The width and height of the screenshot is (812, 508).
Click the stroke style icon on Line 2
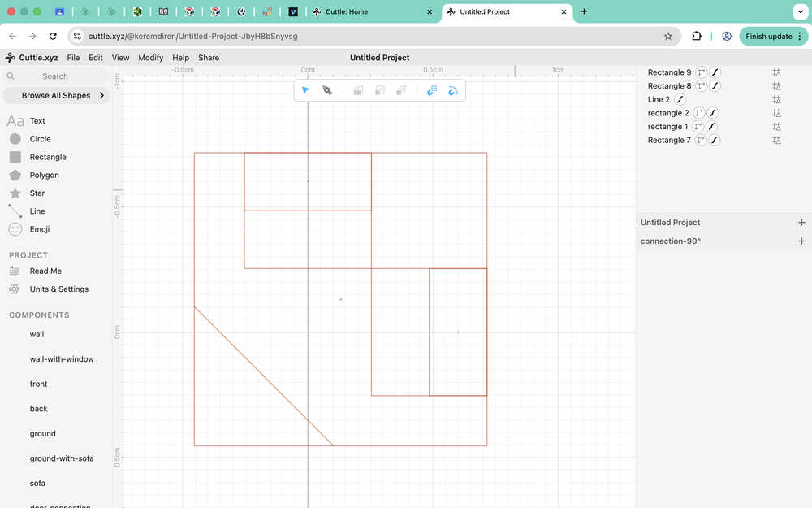pos(680,99)
